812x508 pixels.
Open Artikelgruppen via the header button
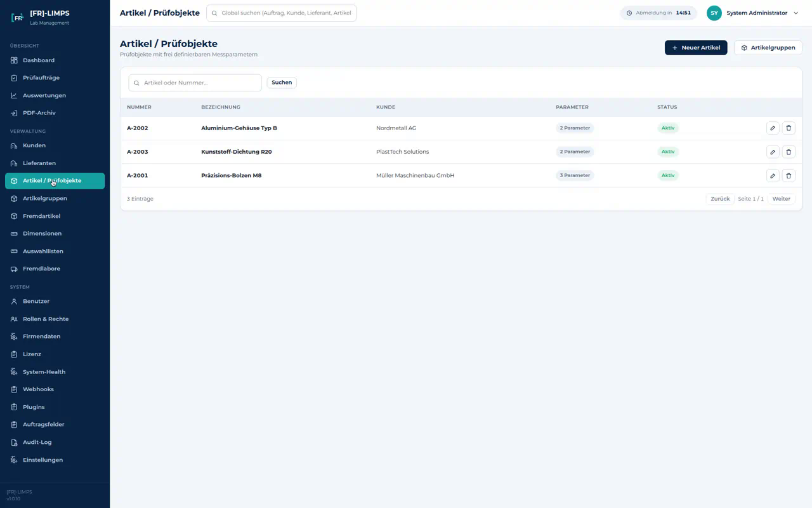[x=768, y=48]
